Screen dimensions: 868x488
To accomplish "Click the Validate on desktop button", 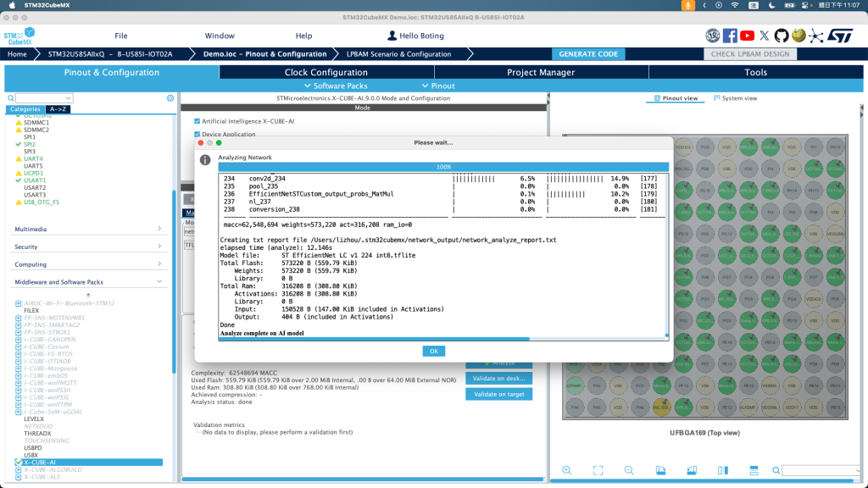I will (x=498, y=379).
